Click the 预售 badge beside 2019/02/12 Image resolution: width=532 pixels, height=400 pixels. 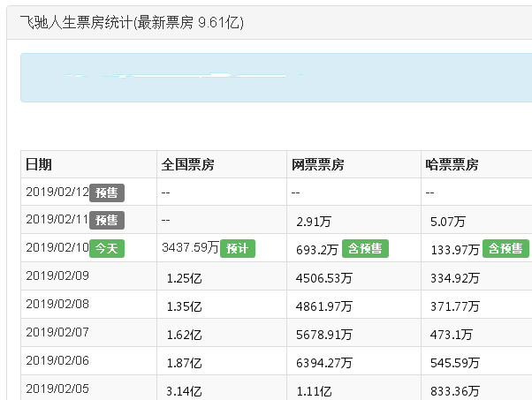point(107,192)
